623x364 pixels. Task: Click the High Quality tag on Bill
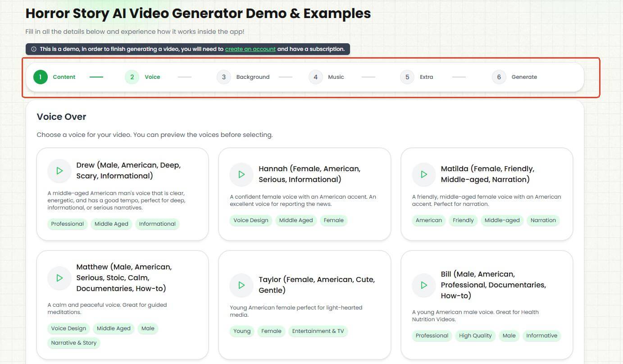pyautogui.click(x=475, y=336)
